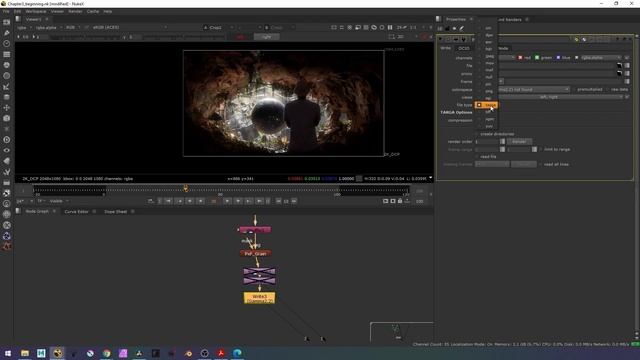Enable create directories checkbox

[x=477, y=134]
